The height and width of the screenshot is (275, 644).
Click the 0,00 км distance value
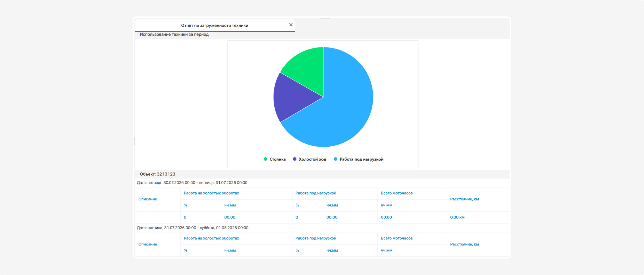click(457, 217)
